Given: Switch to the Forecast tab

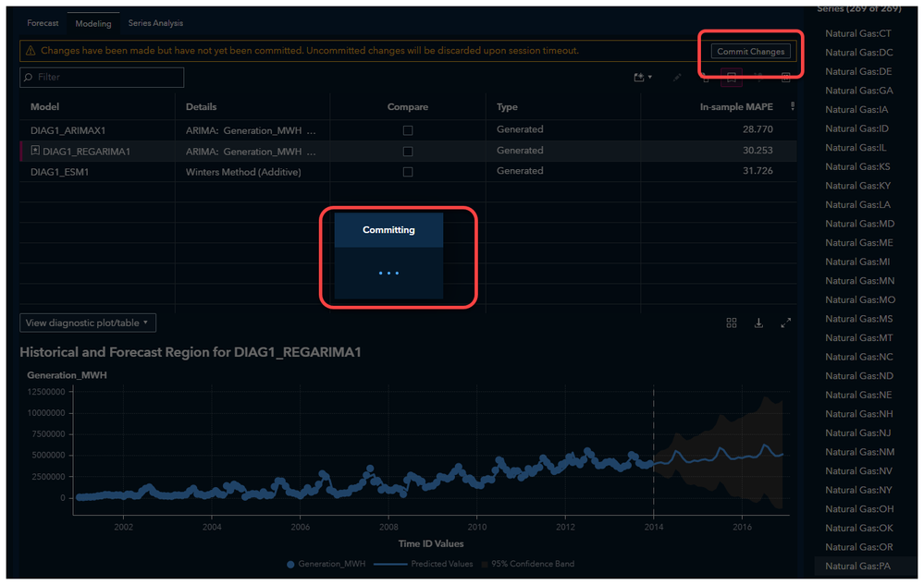Looking at the screenshot, I should click(x=43, y=23).
